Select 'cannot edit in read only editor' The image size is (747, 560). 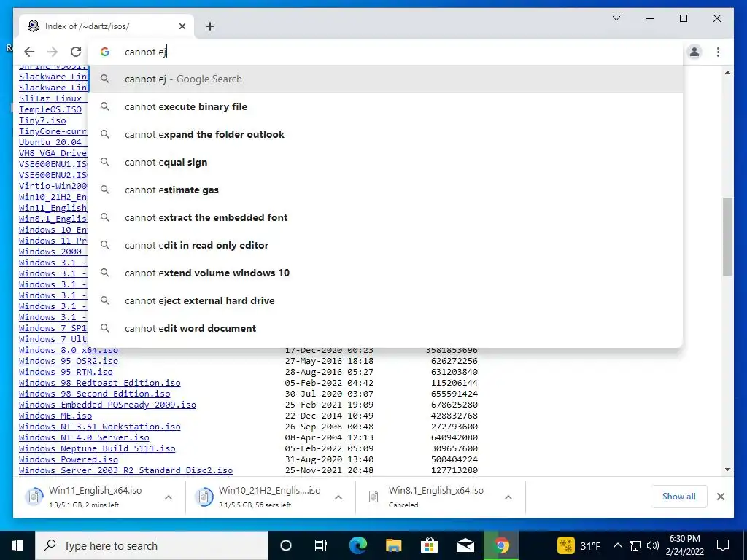point(385,245)
